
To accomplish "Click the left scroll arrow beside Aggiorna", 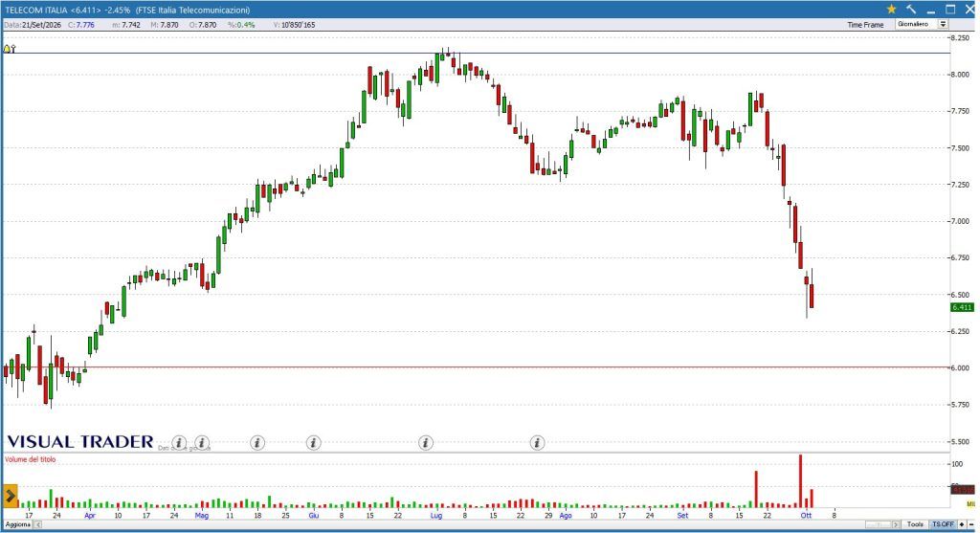I will pyautogui.click(x=38, y=524).
